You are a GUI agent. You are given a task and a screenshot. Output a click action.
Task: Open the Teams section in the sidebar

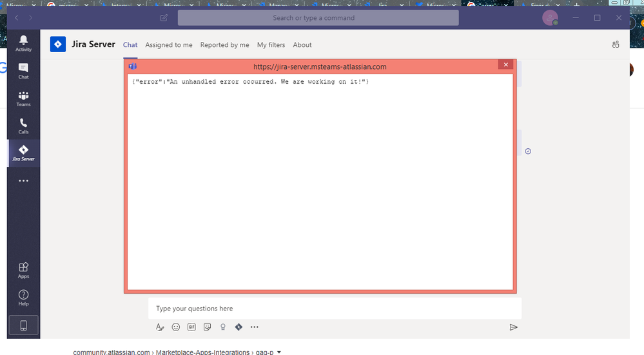[x=23, y=99]
